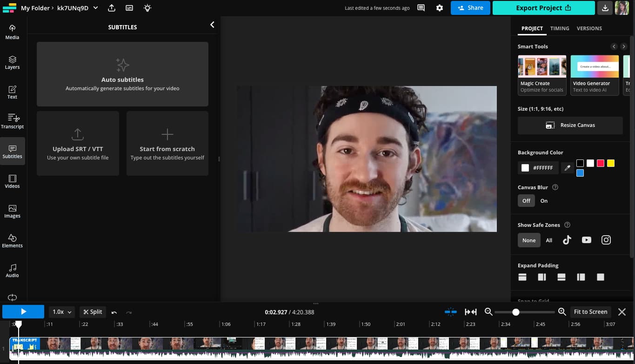Expand padding on the left side
Viewport: 635px width, 364px height.
click(x=581, y=277)
